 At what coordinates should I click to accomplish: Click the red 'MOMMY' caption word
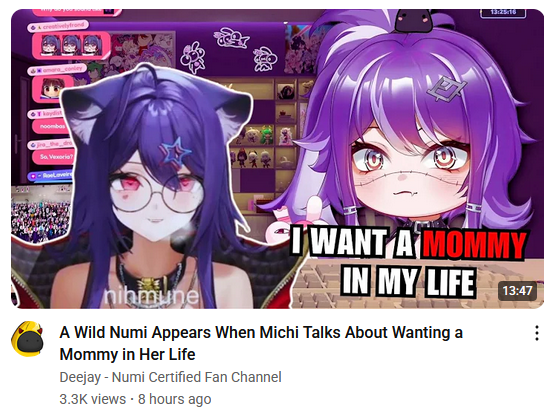474,243
